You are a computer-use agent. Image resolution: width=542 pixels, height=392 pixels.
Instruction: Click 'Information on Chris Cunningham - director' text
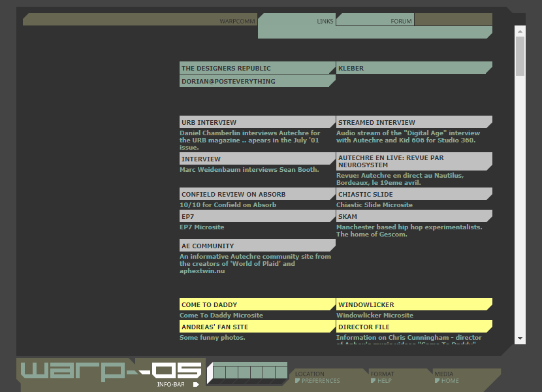point(409,337)
